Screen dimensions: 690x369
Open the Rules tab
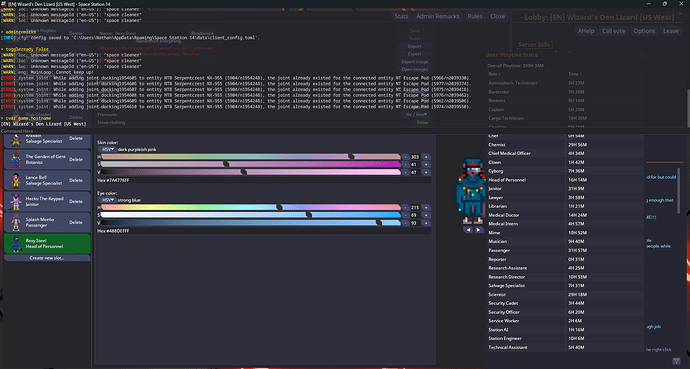click(475, 16)
